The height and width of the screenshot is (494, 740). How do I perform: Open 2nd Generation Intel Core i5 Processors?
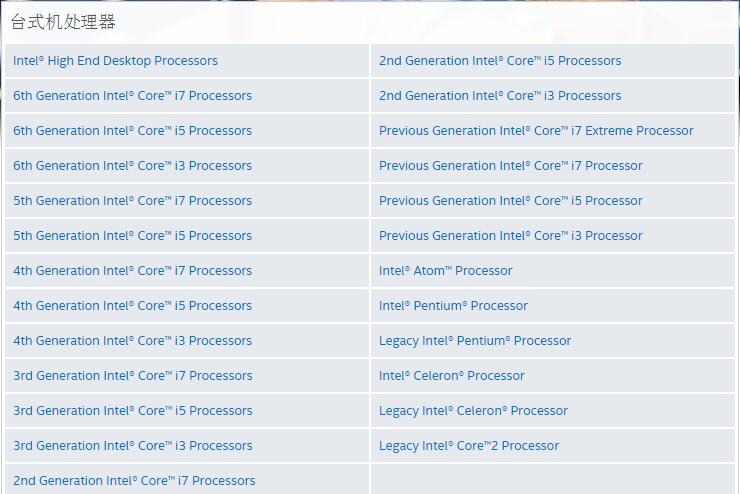[x=500, y=61]
